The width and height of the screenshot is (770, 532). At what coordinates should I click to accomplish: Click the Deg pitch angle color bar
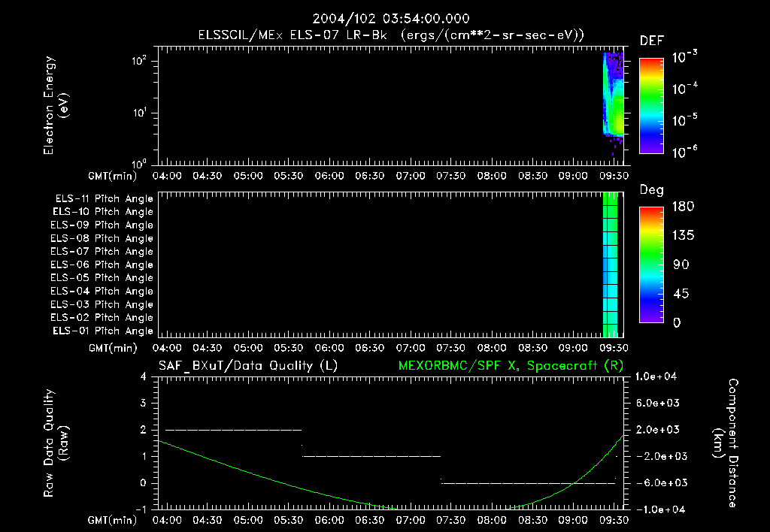click(651, 265)
